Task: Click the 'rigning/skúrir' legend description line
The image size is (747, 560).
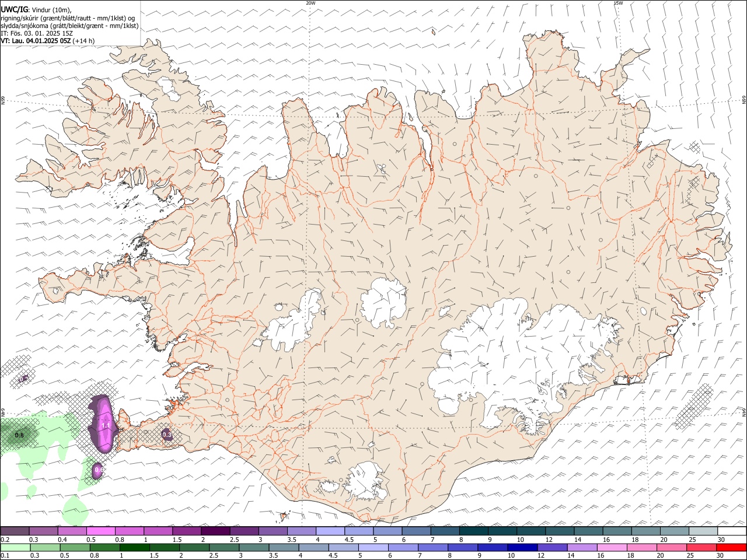Action: click(x=68, y=18)
